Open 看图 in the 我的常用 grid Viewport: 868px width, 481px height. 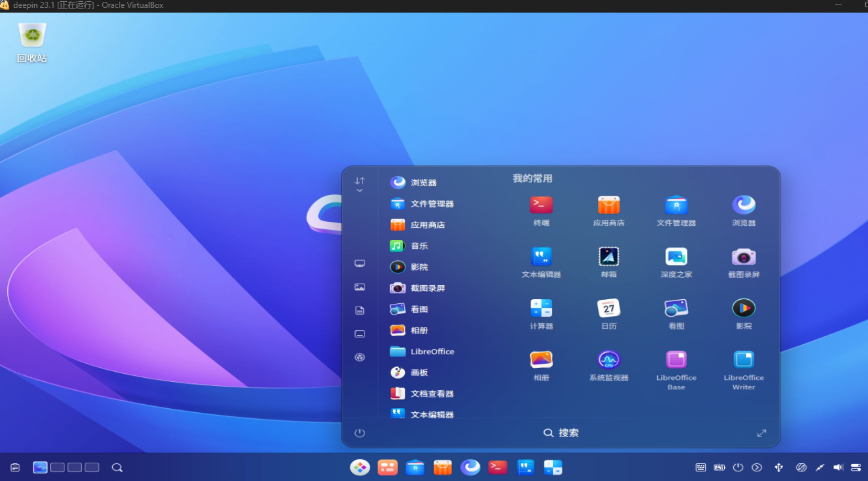tap(676, 308)
